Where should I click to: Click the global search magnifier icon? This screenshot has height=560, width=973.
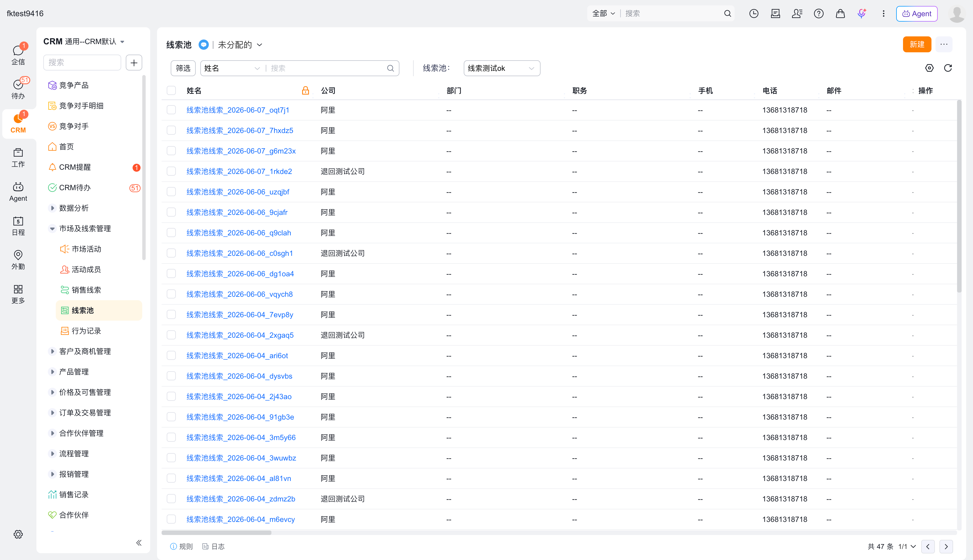tap(727, 13)
